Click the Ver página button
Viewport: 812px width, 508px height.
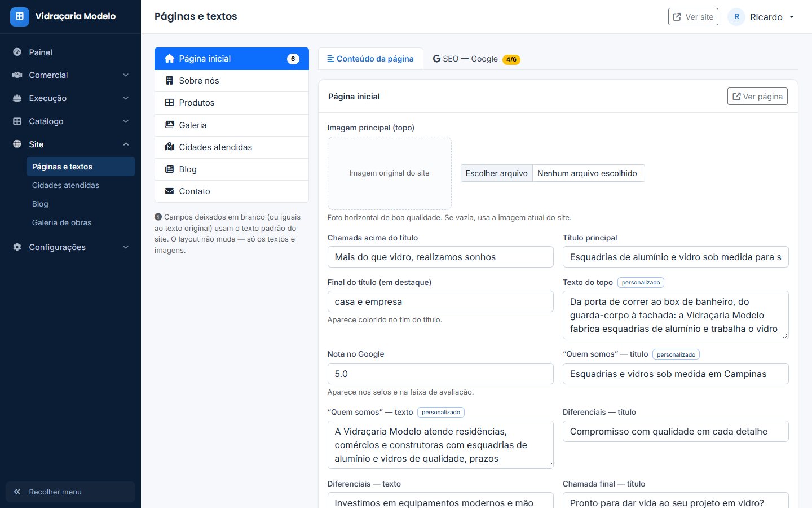point(757,97)
